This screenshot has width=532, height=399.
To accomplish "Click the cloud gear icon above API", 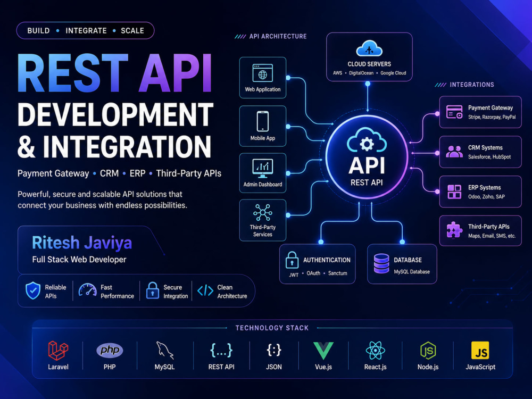I will (367, 140).
